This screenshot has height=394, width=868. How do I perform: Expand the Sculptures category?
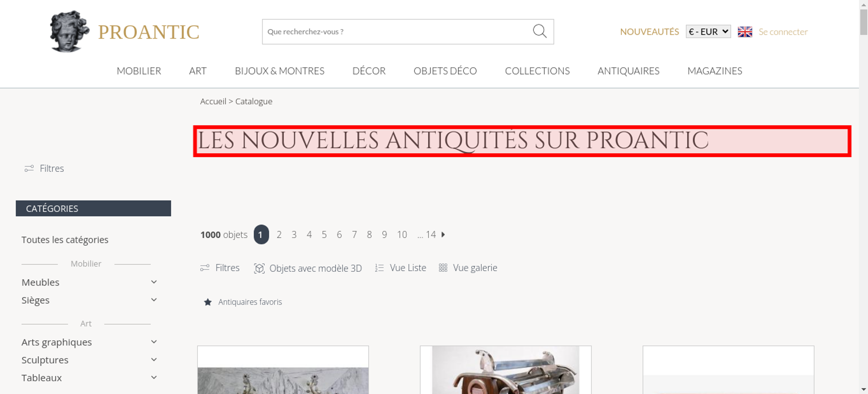pyautogui.click(x=154, y=360)
